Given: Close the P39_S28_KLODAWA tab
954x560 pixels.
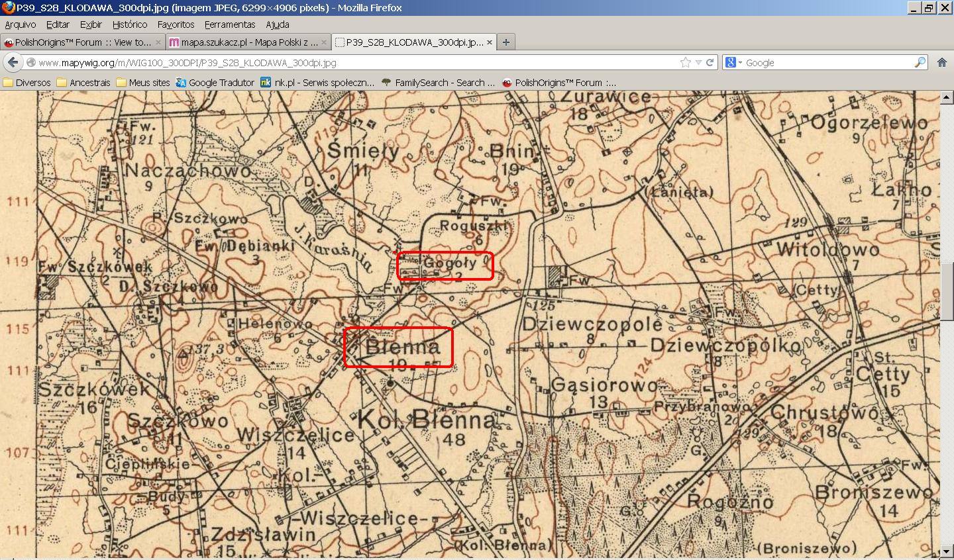Looking at the screenshot, I should tap(490, 42).
